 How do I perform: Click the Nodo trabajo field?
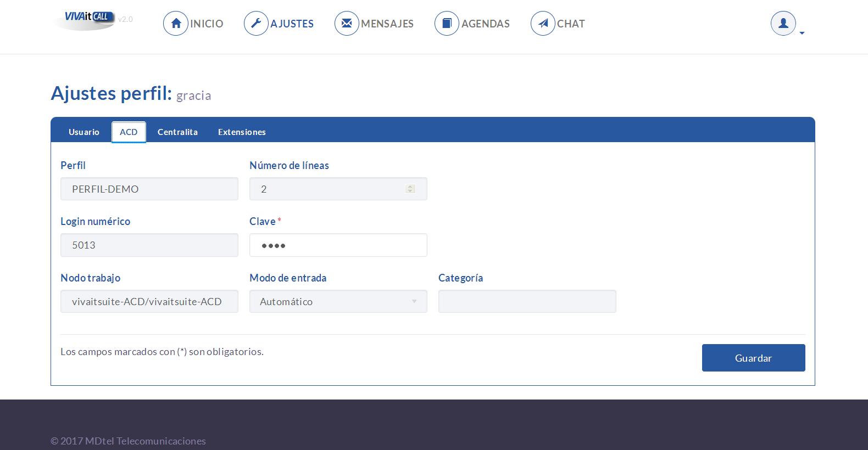pos(149,301)
